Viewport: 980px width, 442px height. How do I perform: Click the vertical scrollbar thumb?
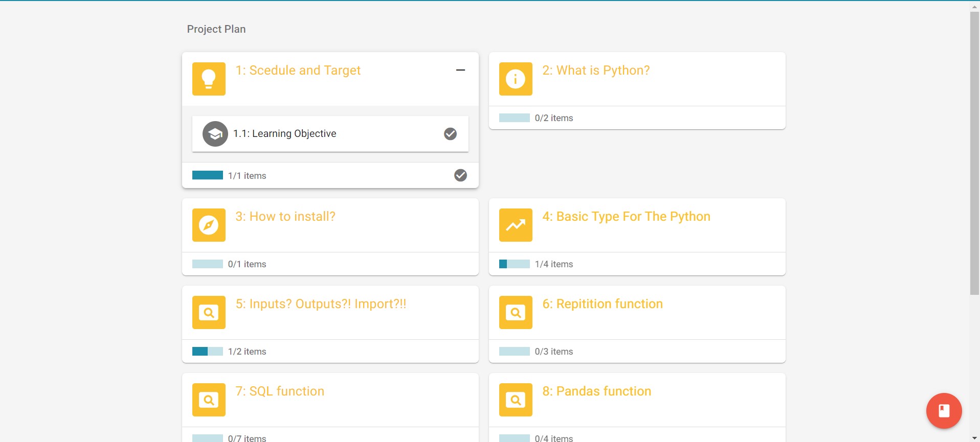(974, 153)
